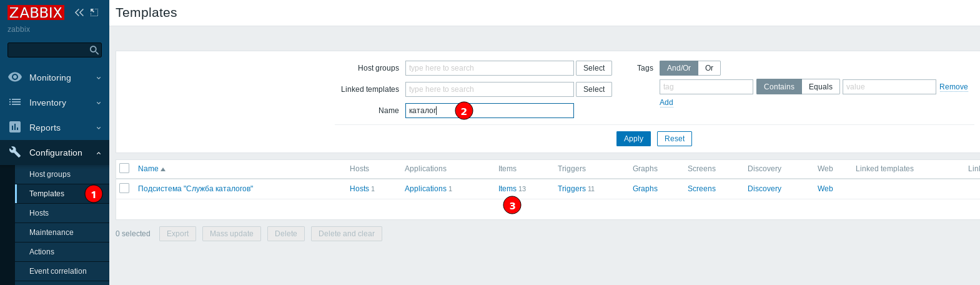Image resolution: width=980 pixels, height=285 pixels.
Task: Click the search magnifier icon in sidebar
Action: 94,50
